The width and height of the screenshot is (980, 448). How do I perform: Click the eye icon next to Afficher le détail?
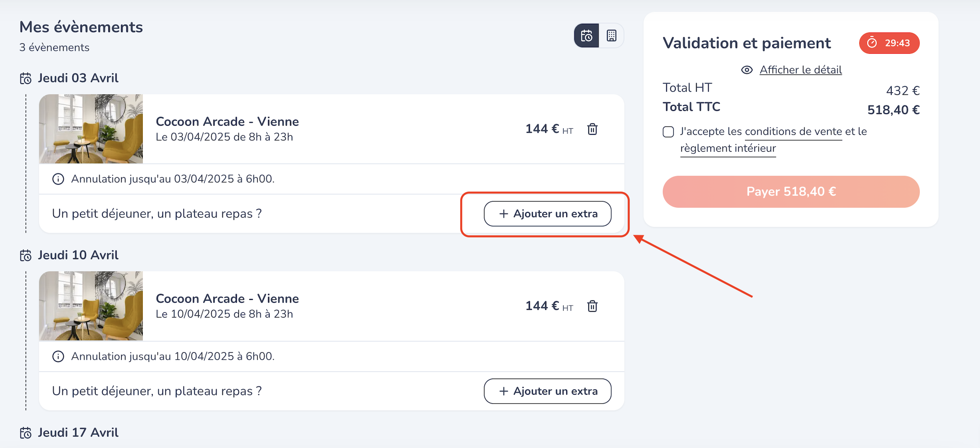pos(747,70)
